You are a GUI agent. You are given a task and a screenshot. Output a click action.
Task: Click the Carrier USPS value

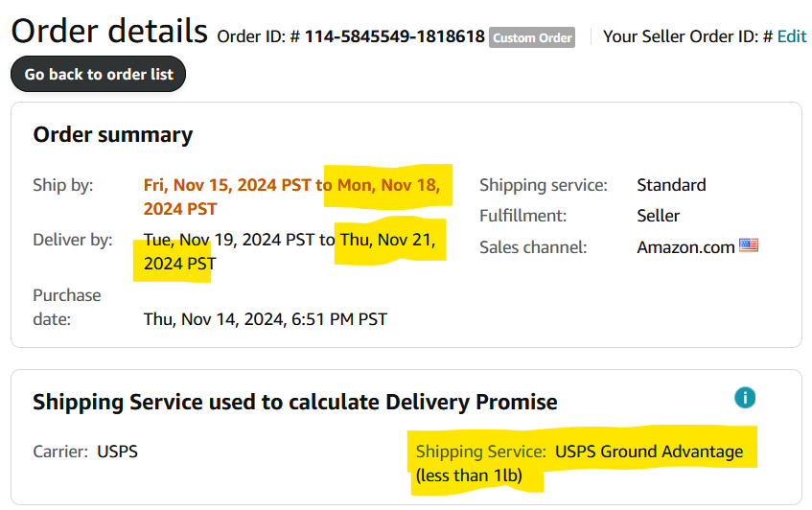click(118, 452)
